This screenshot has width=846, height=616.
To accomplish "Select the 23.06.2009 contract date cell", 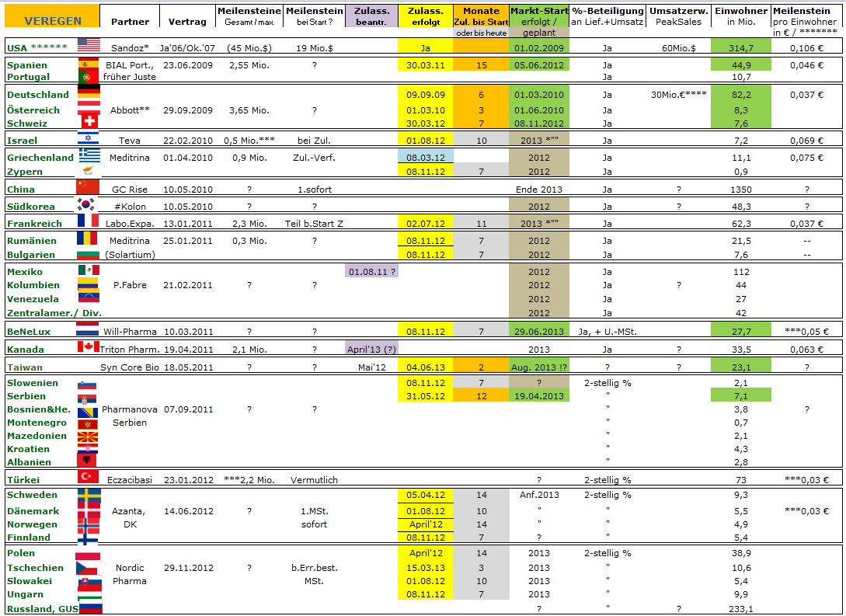I will 188,65.
